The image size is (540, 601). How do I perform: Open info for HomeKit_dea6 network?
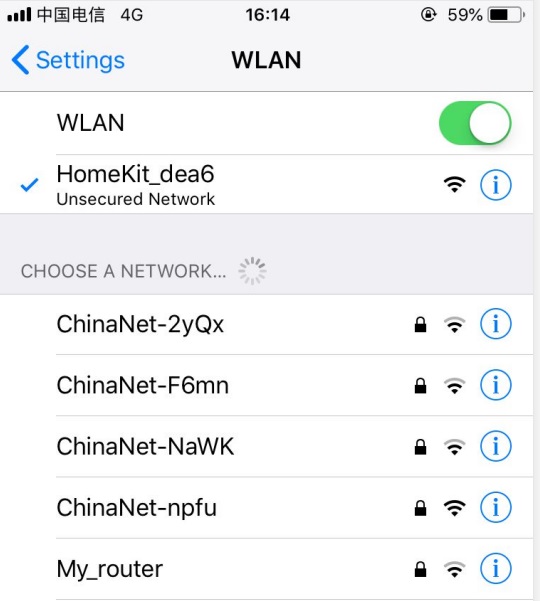[496, 185]
